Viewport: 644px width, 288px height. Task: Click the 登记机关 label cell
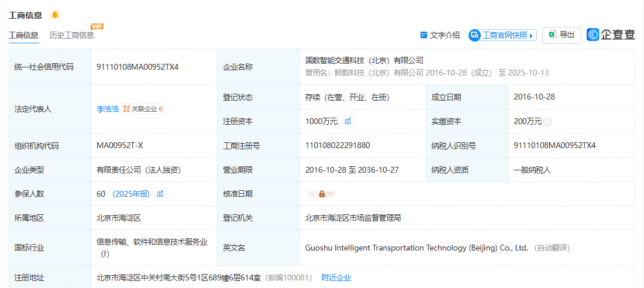coord(259,218)
